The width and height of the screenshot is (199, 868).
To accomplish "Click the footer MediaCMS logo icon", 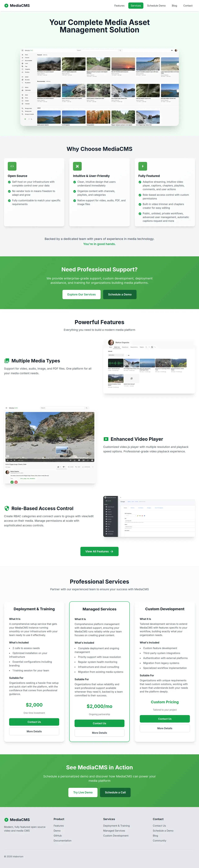I will pyautogui.click(x=6, y=820).
